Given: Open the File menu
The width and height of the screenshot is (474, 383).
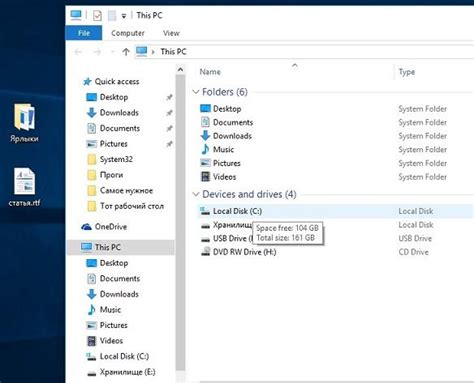Looking at the screenshot, I should pos(84,33).
